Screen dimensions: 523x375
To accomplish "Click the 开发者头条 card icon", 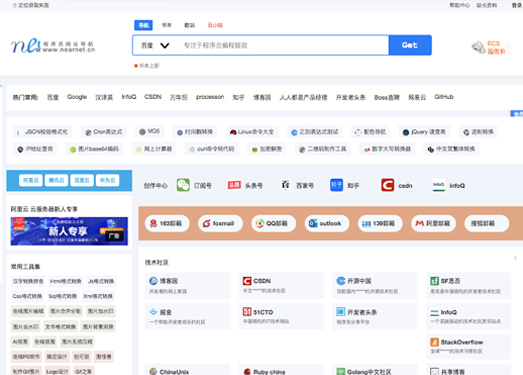I will (x=341, y=312).
